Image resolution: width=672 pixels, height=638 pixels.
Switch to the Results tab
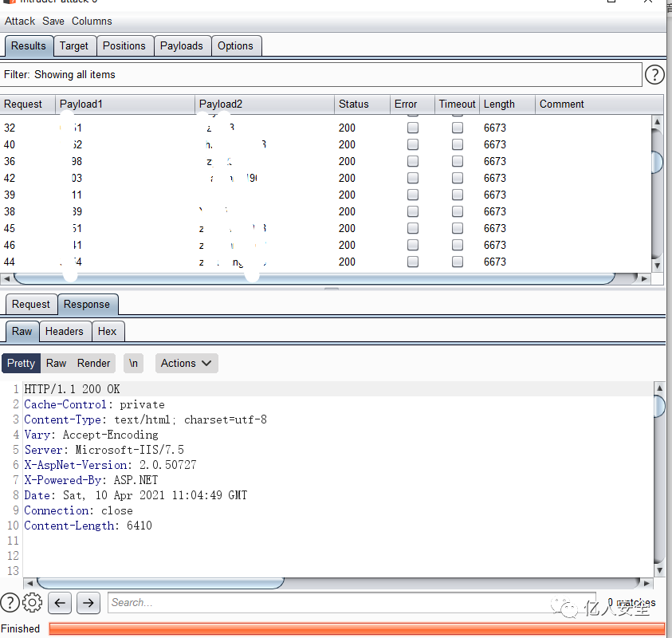(29, 46)
